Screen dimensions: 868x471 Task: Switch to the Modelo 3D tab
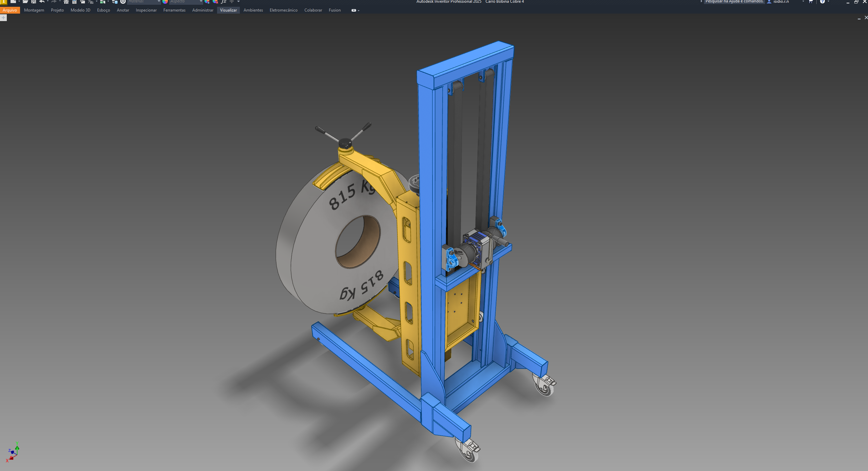pyautogui.click(x=81, y=10)
